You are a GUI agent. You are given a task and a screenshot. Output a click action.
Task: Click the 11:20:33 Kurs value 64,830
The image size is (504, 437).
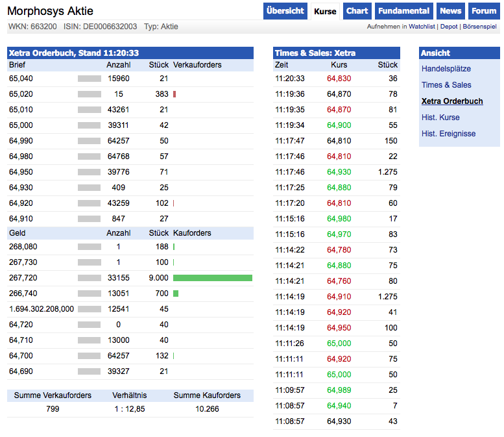339,79
